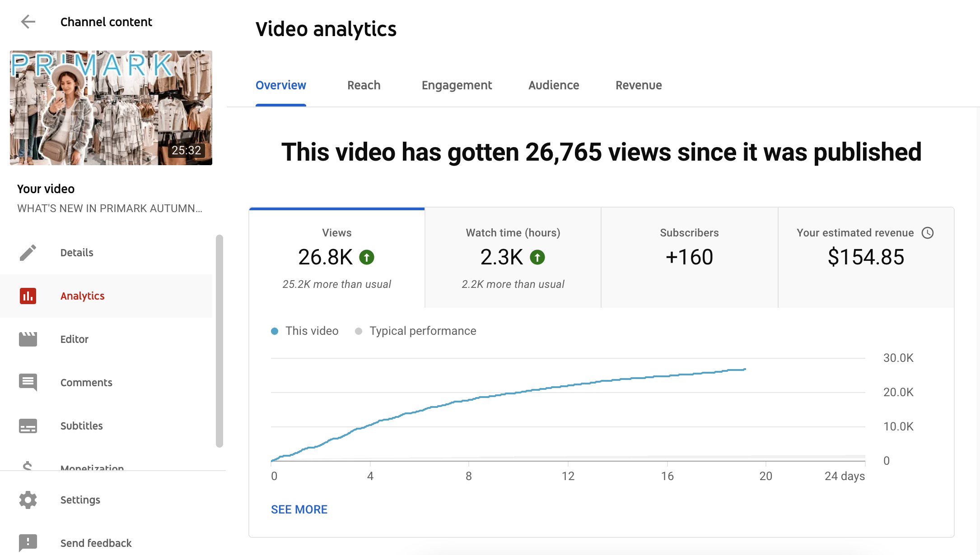
Task: Click the Send feedback label
Action: (96, 543)
